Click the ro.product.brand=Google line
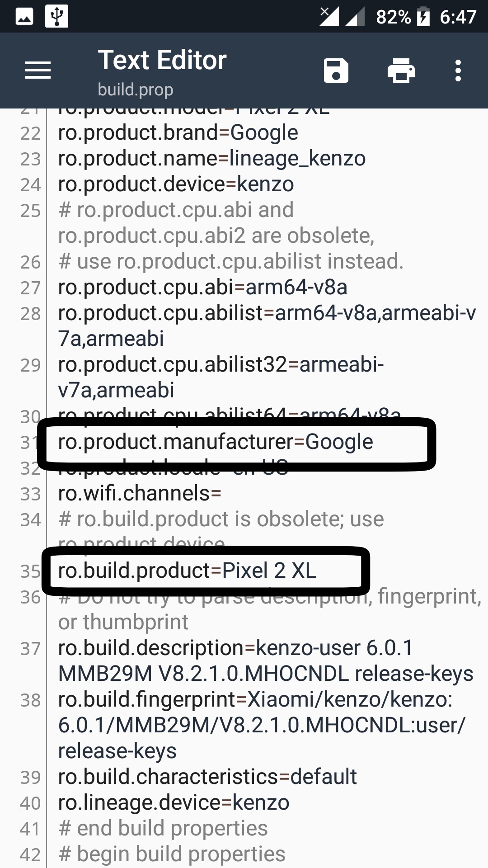This screenshot has width=488, height=868. pyautogui.click(x=178, y=133)
